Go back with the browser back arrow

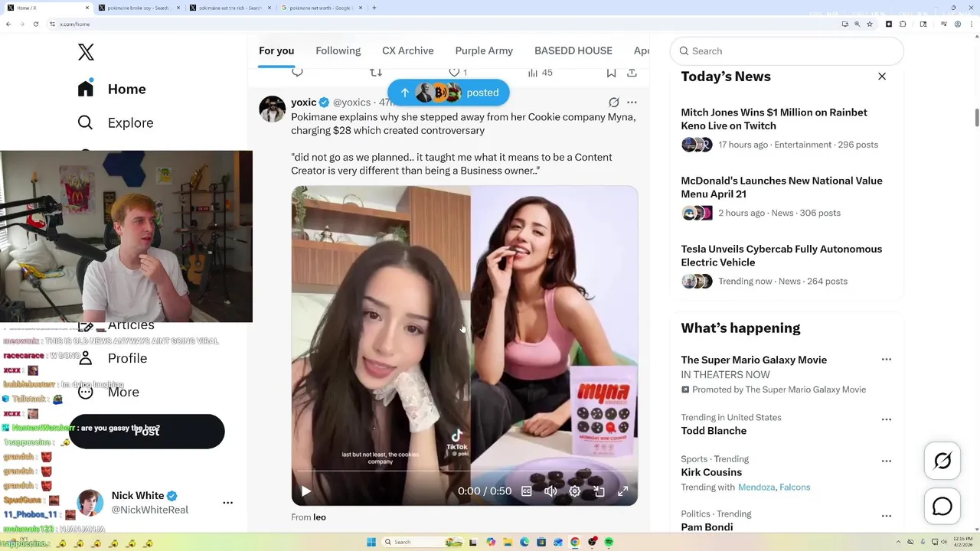point(8,24)
